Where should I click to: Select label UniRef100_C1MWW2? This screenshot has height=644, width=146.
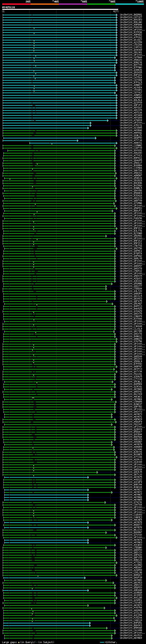[131, 146]
